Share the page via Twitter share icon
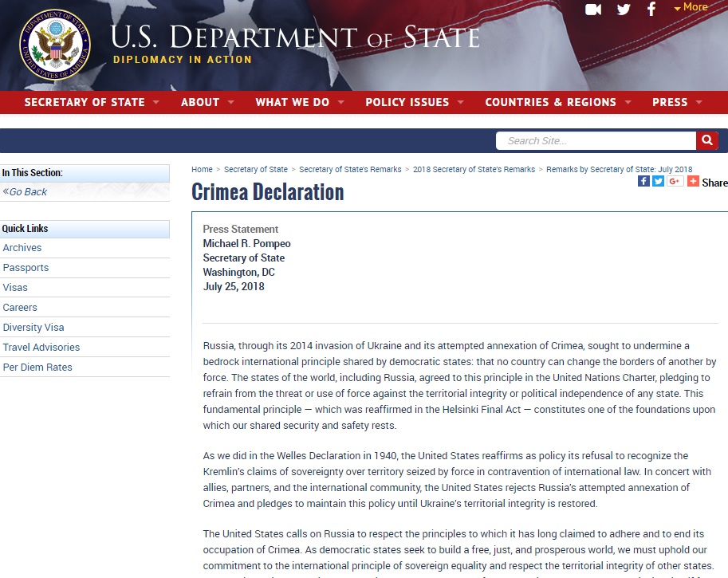Viewport: 728px width, 578px height. 658,181
